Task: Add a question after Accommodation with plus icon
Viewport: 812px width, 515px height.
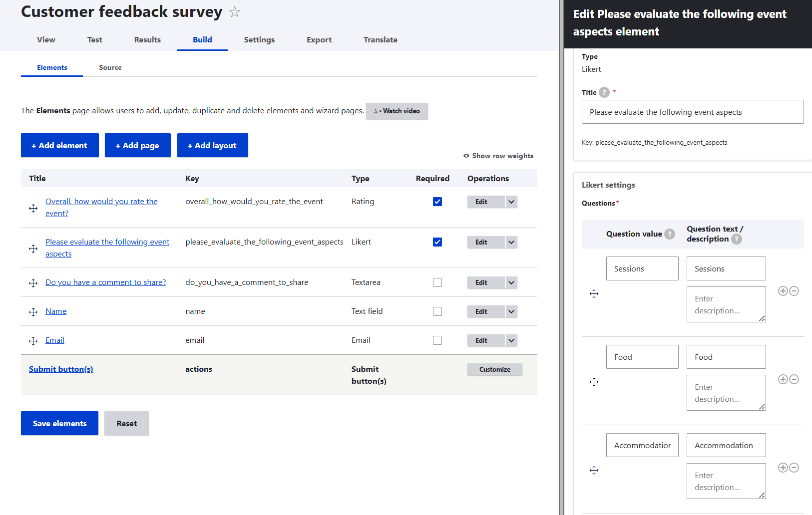Action: pos(783,468)
